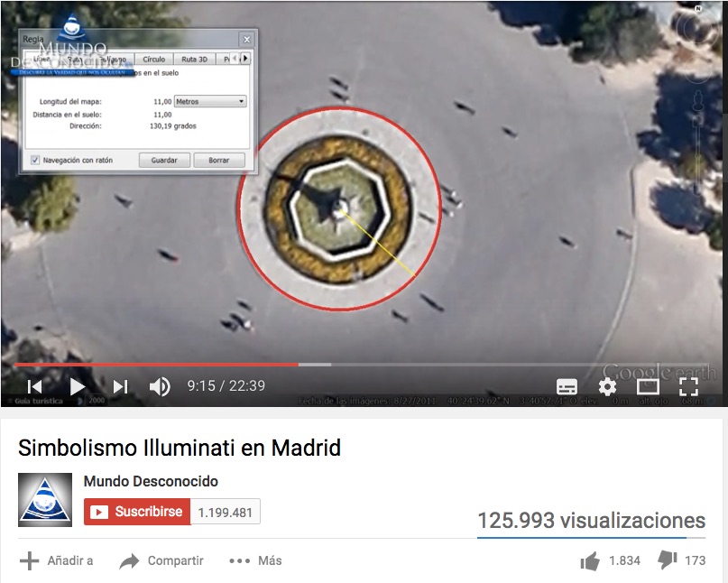The width and height of the screenshot is (728, 583).
Task: Skip to the next video
Action: click(120, 386)
